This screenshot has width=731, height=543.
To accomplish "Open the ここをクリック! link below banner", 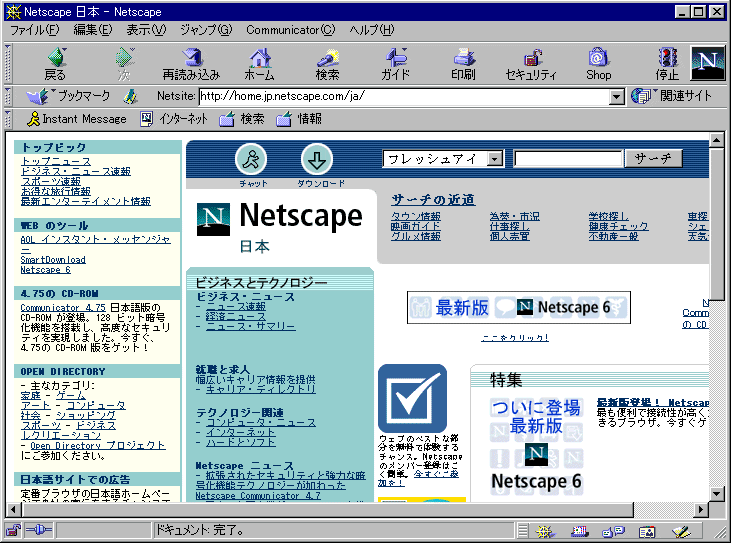I will [515, 337].
